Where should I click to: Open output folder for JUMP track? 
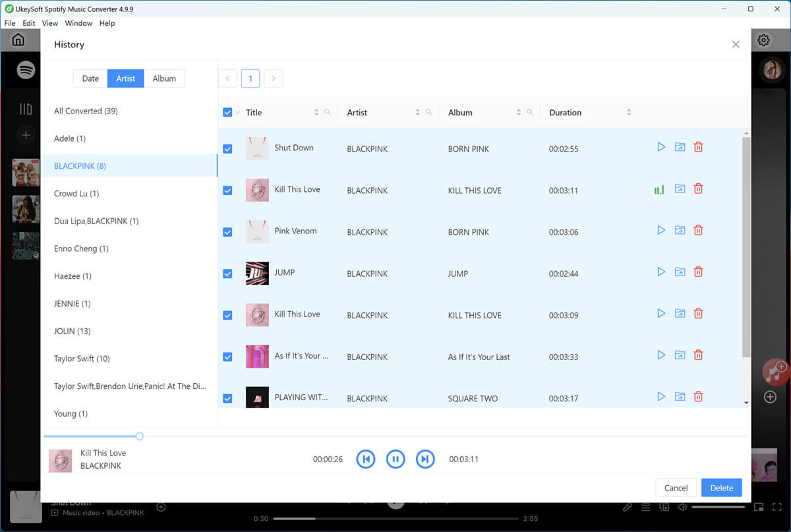coord(680,272)
